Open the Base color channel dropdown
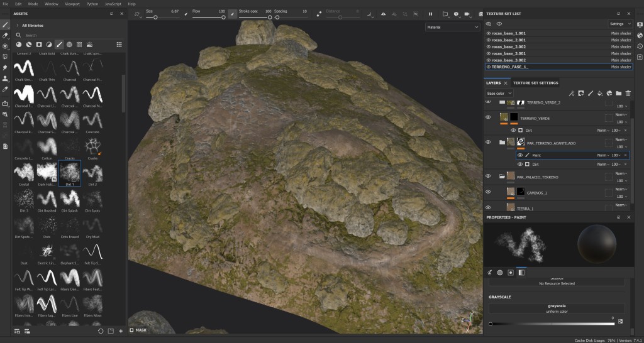This screenshot has width=644, height=343. point(499,93)
